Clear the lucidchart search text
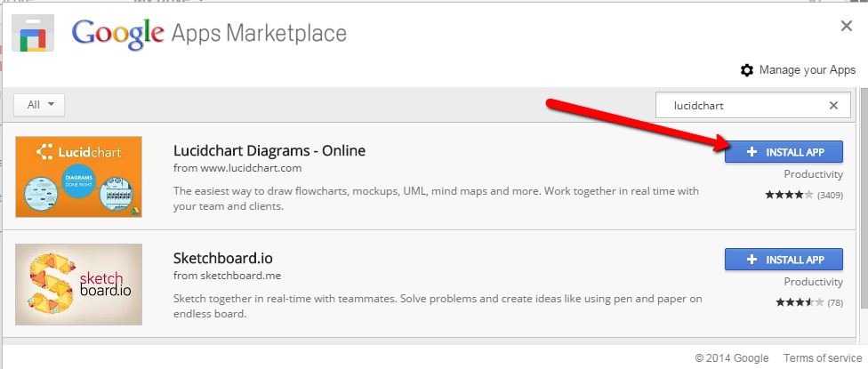 (x=833, y=106)
